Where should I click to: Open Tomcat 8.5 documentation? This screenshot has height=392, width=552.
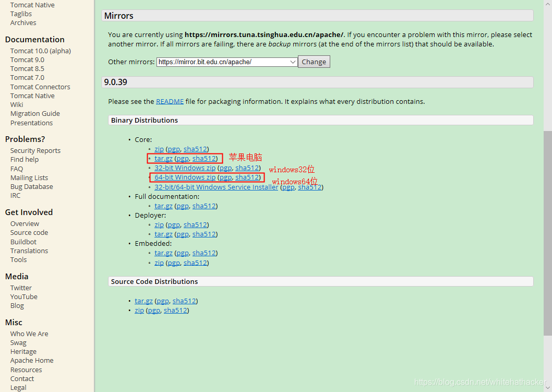27,69
